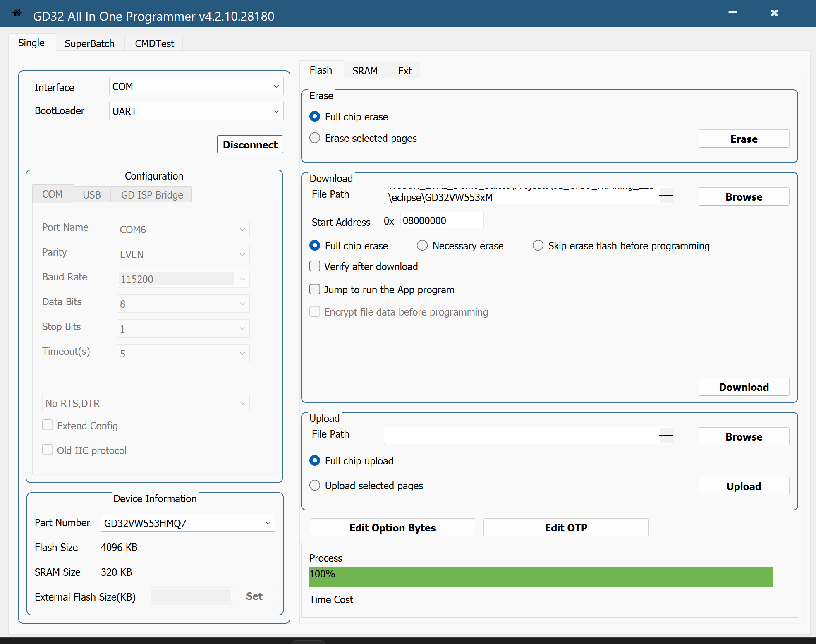This screenshot has width=816, height=644.
Task: Choose Necessary erase radio option
Action: 422,246
